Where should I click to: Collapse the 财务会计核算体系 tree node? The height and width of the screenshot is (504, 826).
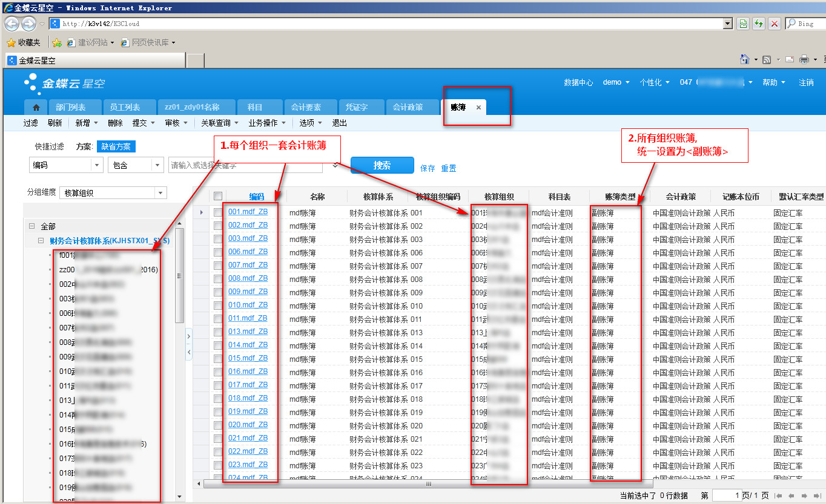click(41, 240)
